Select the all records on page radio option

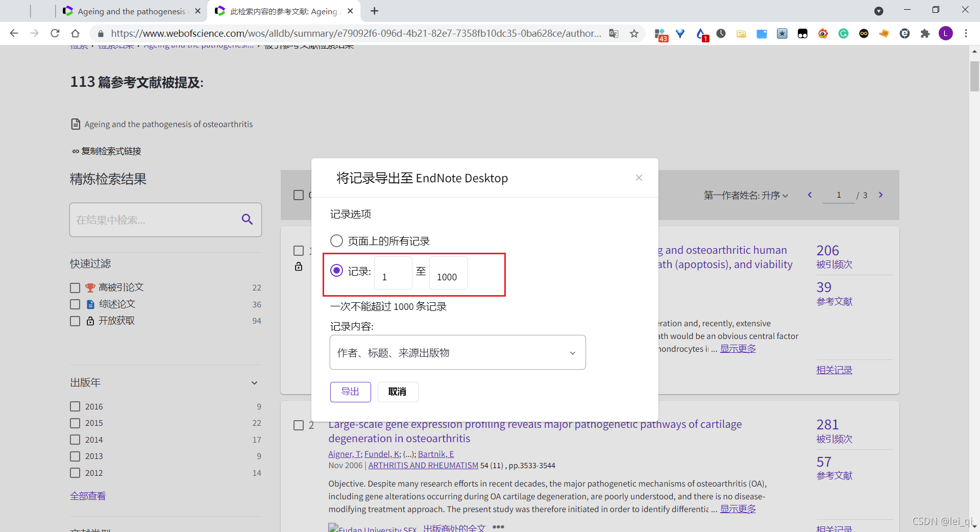click(x=336, y=240)
